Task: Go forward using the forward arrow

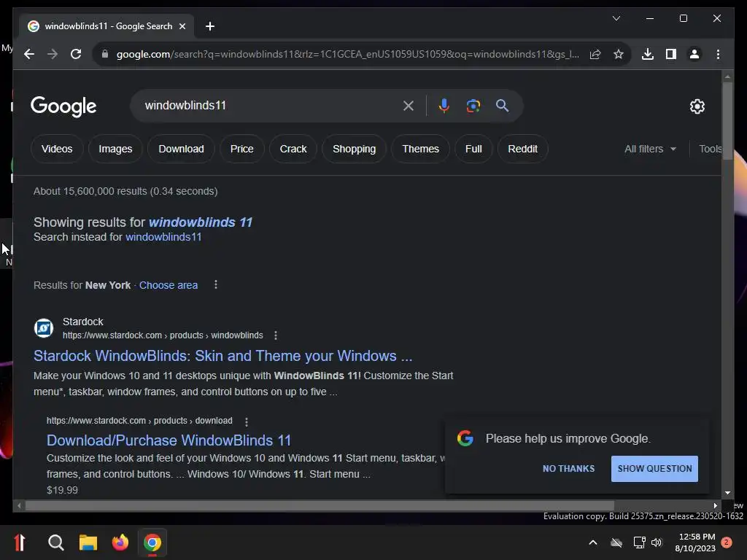Action: (53, 54)
